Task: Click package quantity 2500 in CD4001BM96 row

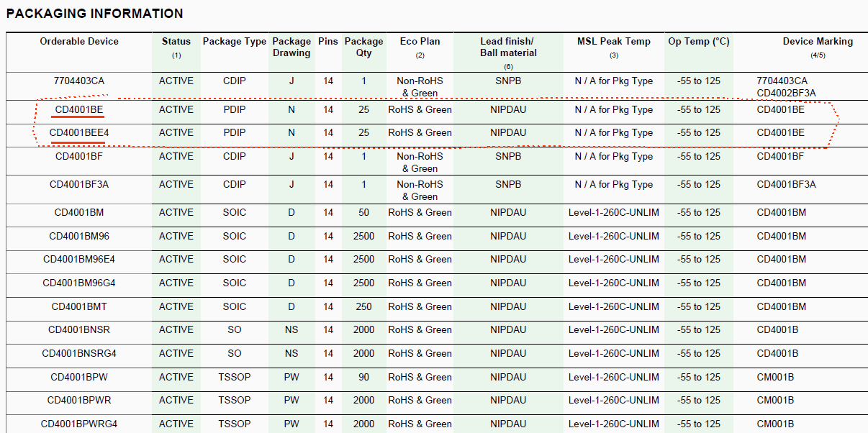Action: (364, 237)
